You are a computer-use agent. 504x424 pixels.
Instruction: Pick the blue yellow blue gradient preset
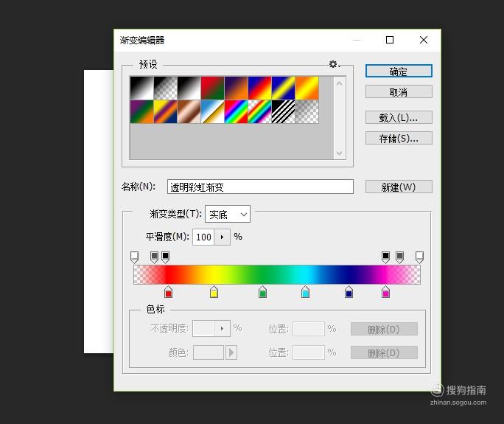[x=284, y=88]
